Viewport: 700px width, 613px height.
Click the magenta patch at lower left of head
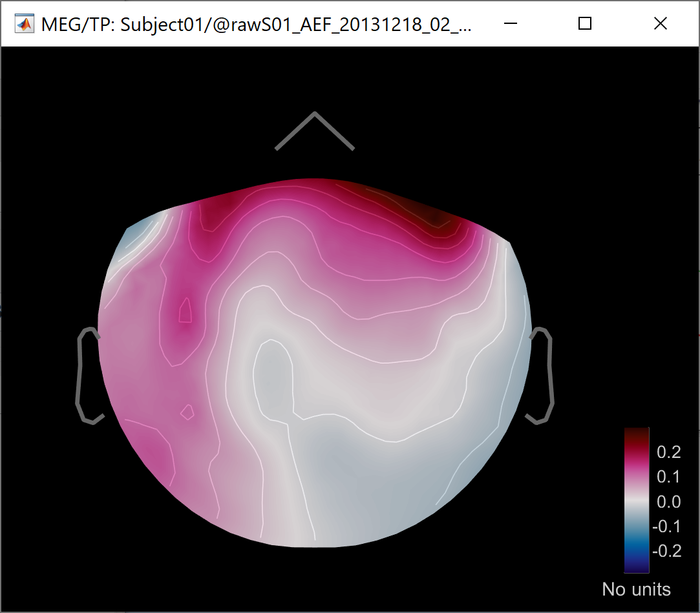point(150,452)
